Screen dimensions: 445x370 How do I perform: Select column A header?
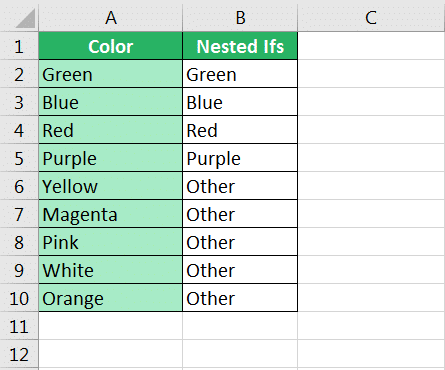[x=111, y=17]
